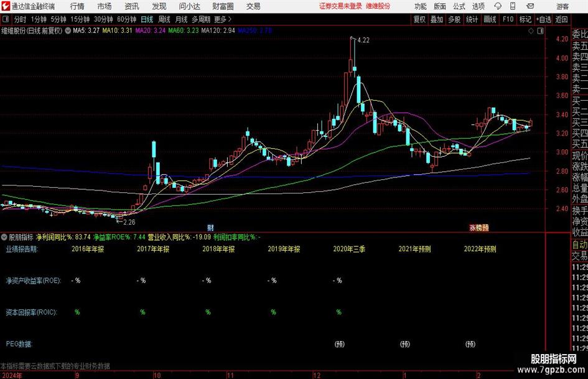Click the 画线 drawing toolbar button

coord(490,19)
